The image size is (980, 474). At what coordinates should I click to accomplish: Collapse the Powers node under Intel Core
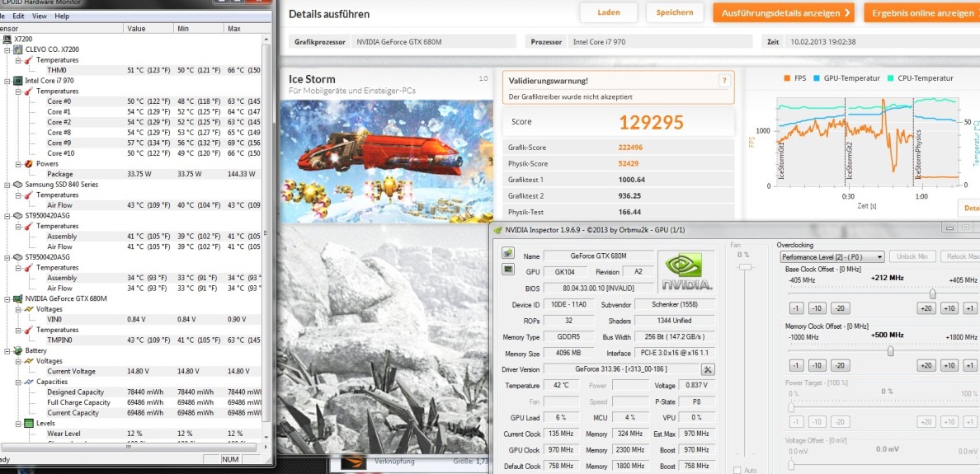[x=18, y=163]
